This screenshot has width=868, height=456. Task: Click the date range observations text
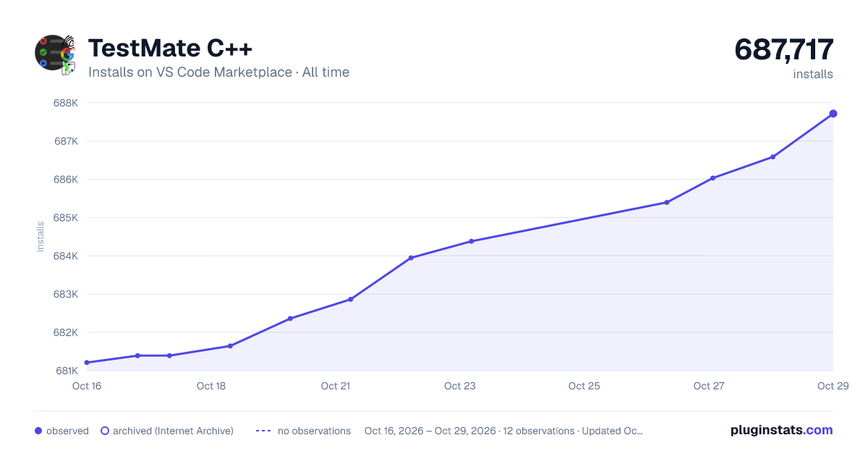[503, 431]
